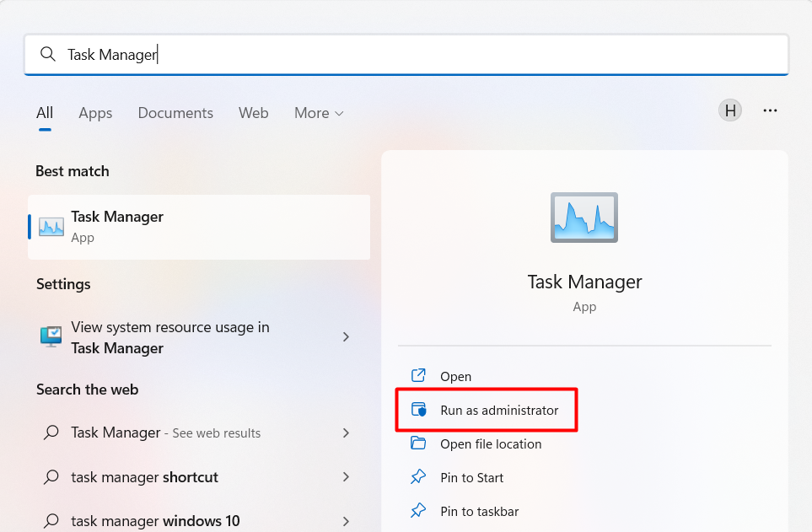Expand arrow beside View system resource usage
This screenshot has height=532, width=812.
pyautogui.click(x=346, y=337)
